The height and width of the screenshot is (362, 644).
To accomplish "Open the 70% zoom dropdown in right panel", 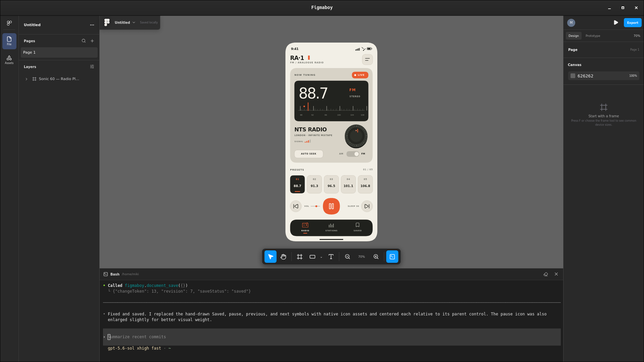I will pos(637,36).
